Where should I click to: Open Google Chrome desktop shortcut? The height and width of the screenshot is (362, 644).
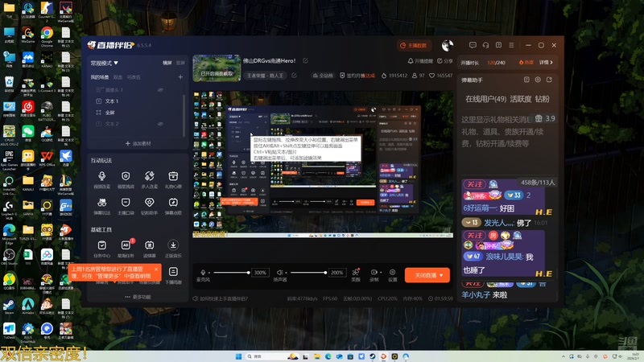47,35
